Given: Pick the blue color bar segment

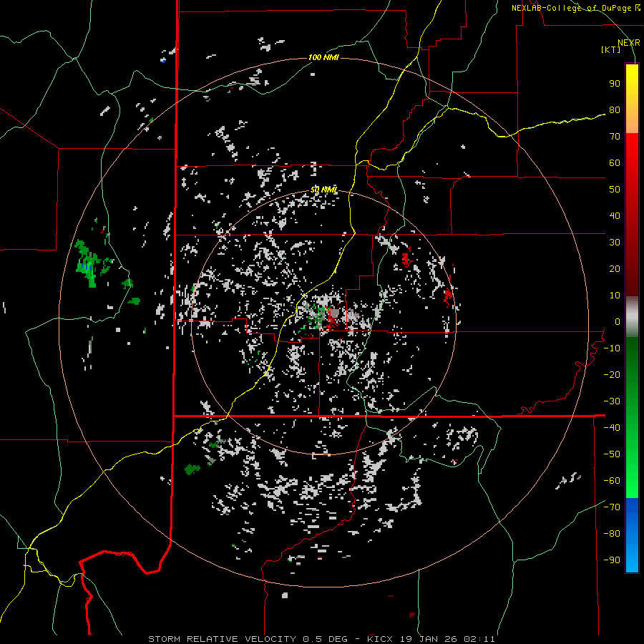Looking at the screenshot, I should (632, 535).
